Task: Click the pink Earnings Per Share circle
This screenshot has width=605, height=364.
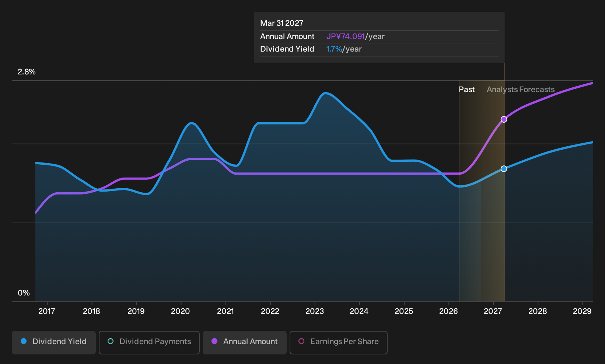Action: pyautogui.click(x=301, y=342)
